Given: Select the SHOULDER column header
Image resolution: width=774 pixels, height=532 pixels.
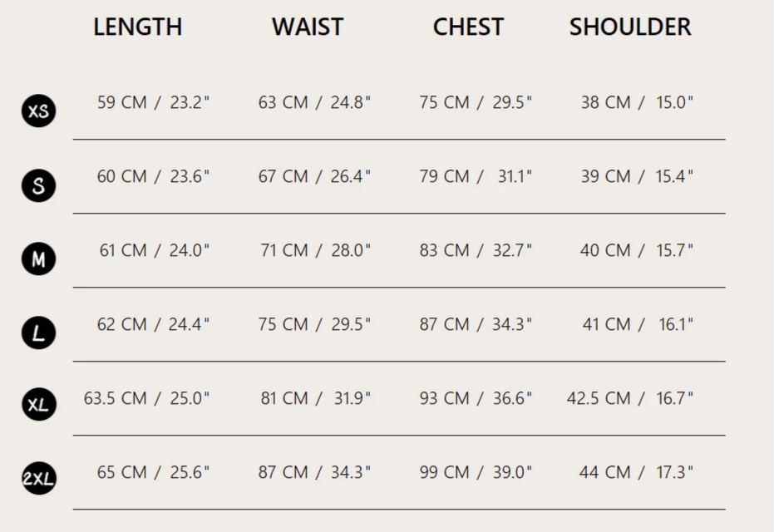Looking at the screenshot, I should [x=630, y=27].
